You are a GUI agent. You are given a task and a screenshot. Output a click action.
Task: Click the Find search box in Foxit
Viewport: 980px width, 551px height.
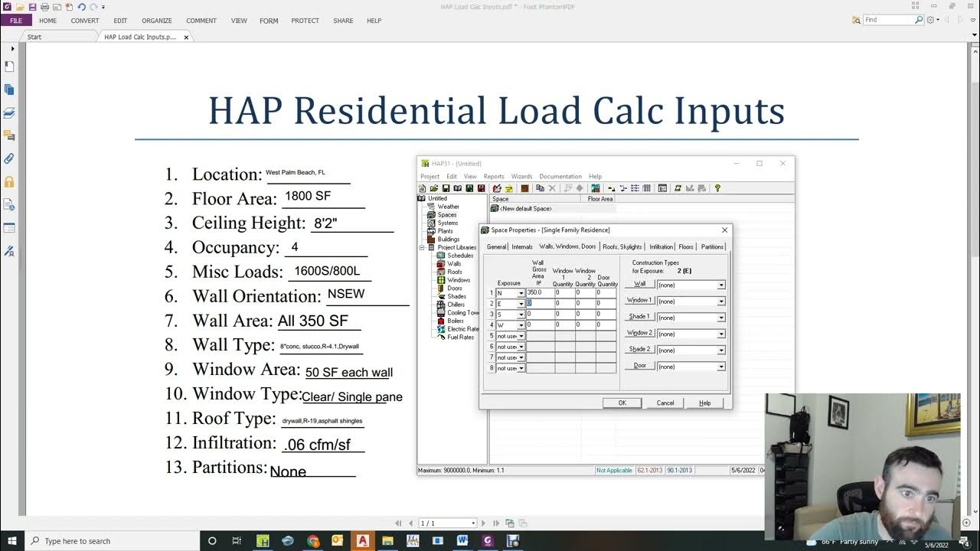coord(889,20)
